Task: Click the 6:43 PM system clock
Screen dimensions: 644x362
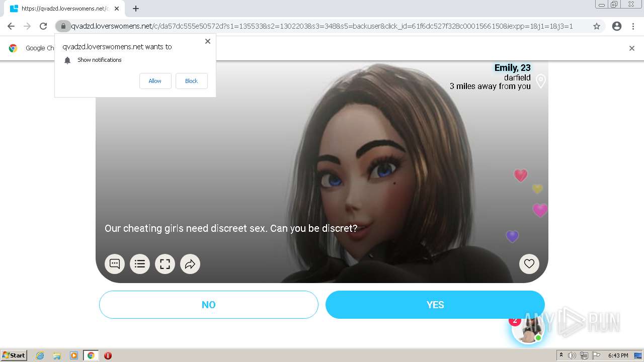Action: [618, 355]
